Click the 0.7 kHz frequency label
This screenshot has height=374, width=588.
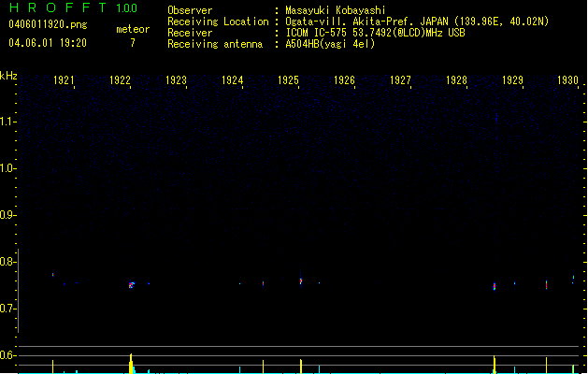(x=7, y=309)
